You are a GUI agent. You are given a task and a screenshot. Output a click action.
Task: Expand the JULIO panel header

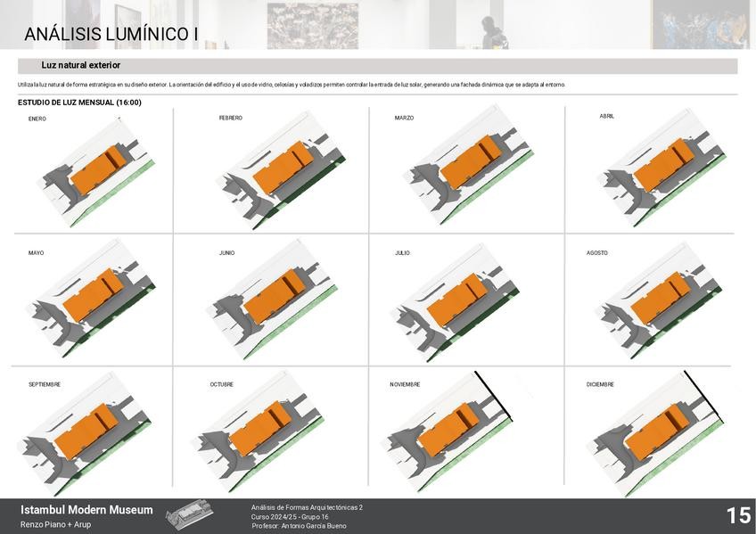(x=401, y=251)
